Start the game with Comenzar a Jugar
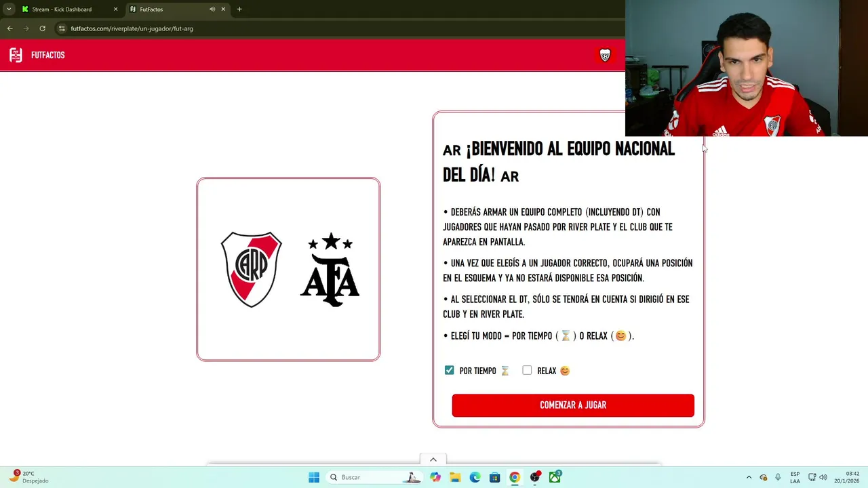868x488 pixels. coord(573,405)
